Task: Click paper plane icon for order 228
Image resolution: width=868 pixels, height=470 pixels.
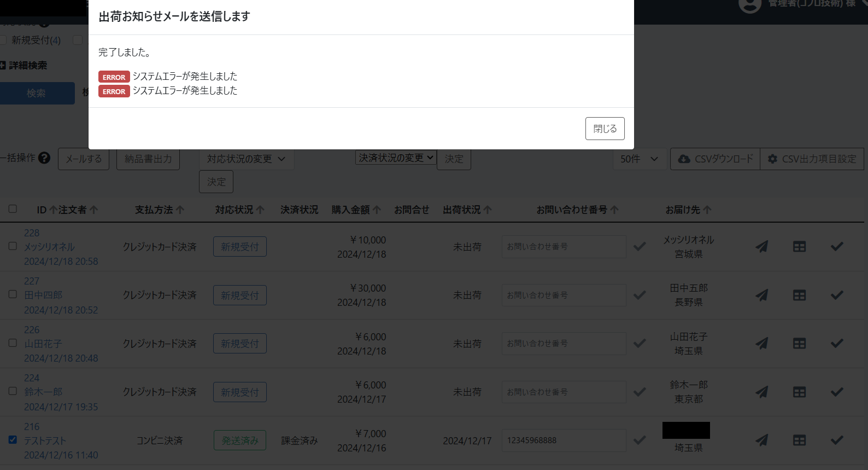Action: pyautogui.click(x=761, y=247)
